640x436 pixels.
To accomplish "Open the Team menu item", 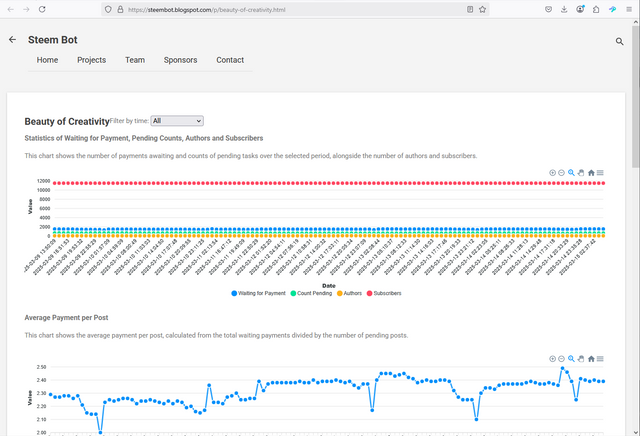I will coord(135,60).
